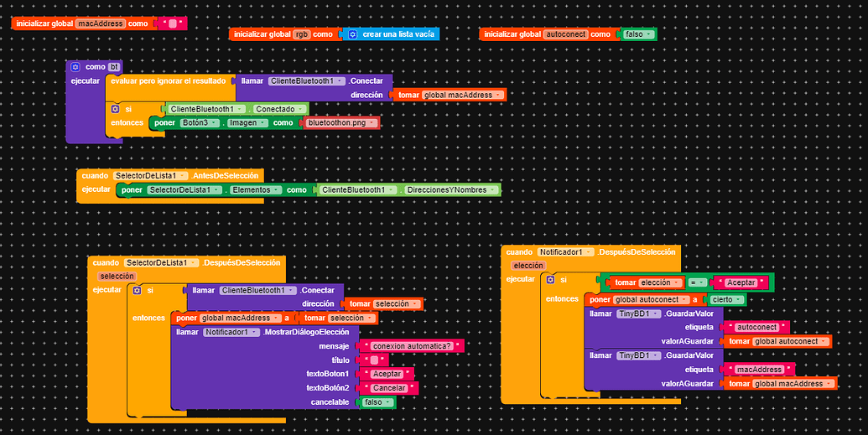Screen dimensions: 868x435
Task: Open the bluetoothon.png image dropdown
Action: pyautogui.click(x=342, y=123)
